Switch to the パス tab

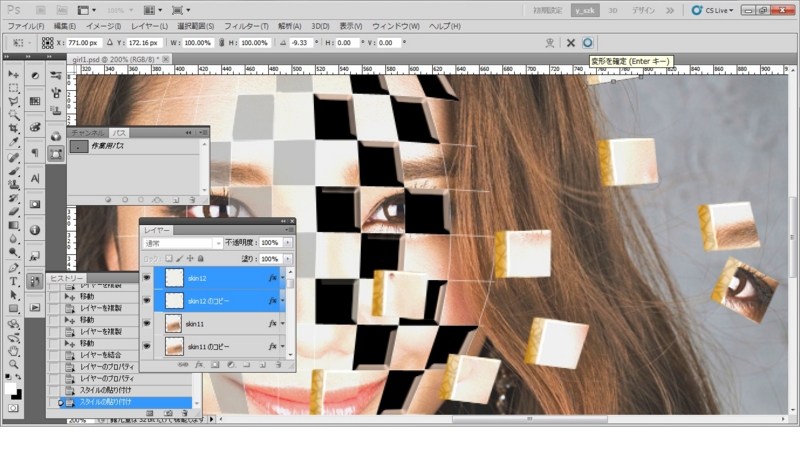(119, 133)
